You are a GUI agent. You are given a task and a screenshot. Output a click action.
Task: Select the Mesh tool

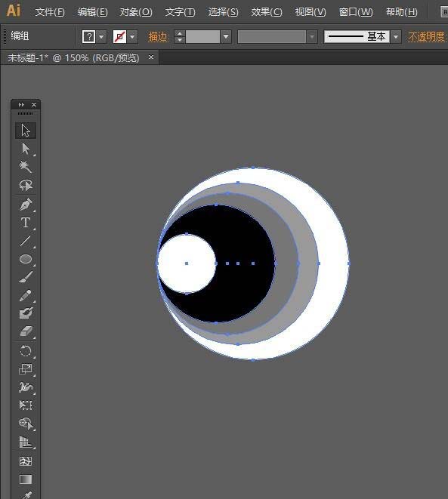[x=26, y=460]
